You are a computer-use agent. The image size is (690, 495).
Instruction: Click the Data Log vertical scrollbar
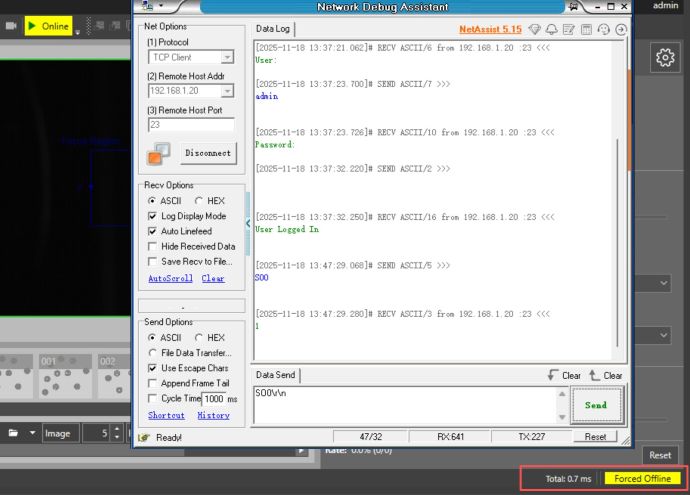(x=617, y=242)
